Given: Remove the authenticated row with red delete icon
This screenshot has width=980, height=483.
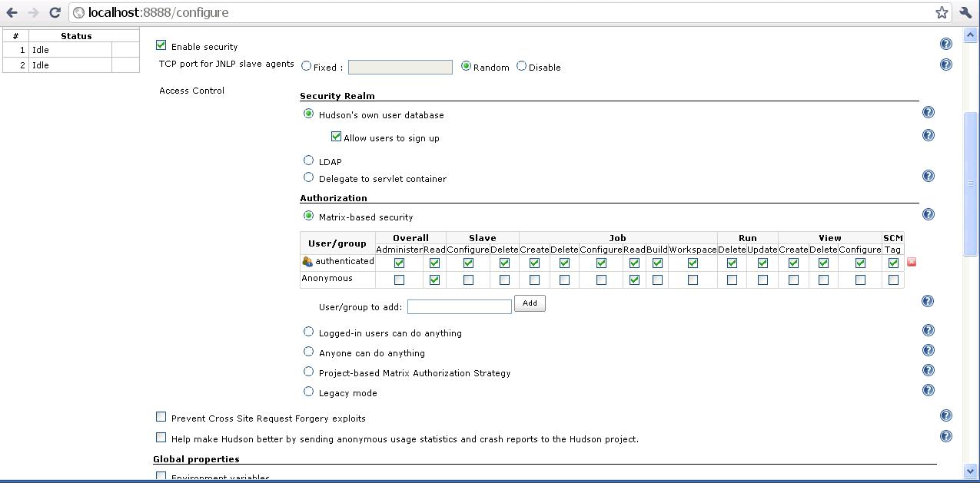Looking at the screenshot, I should 912,263.
